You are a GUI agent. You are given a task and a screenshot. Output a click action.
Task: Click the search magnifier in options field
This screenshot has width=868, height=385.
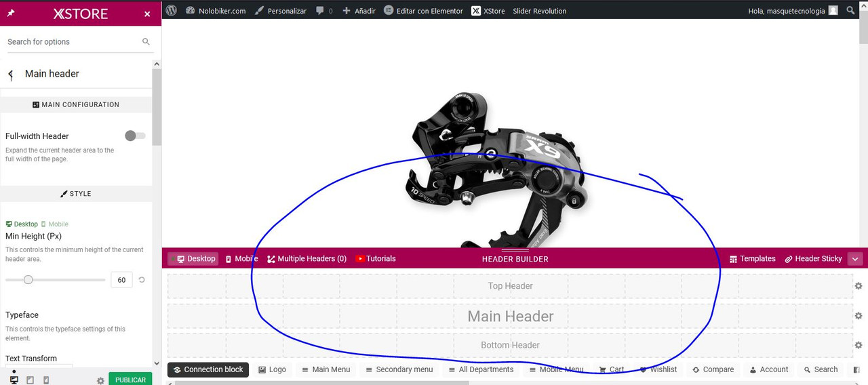[x=146, y=42]
